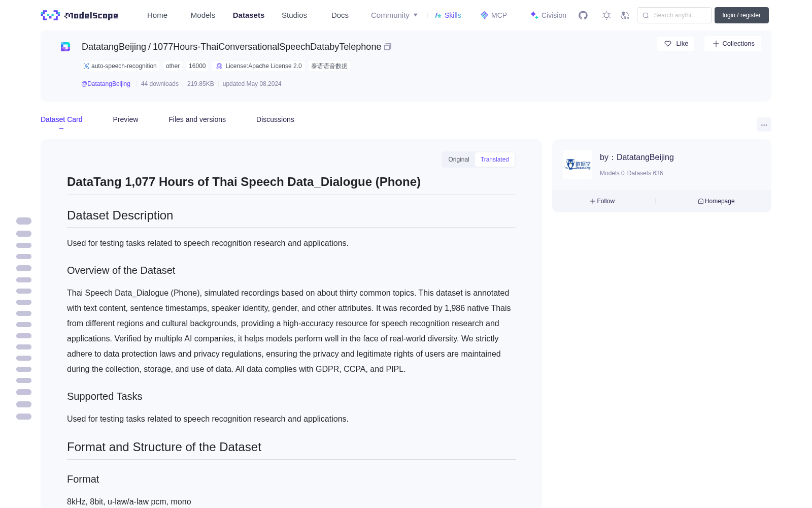Click the 'Format and Structure of the Dataset' heading
Image resolution: width=812 pixels, height=508 pixels.
coord(164,447)
